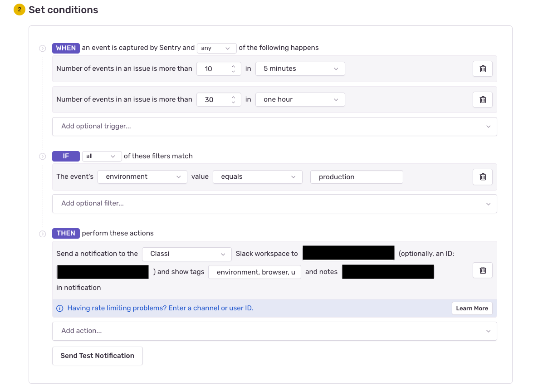Decrement the event count stepper showing 10

233,71
